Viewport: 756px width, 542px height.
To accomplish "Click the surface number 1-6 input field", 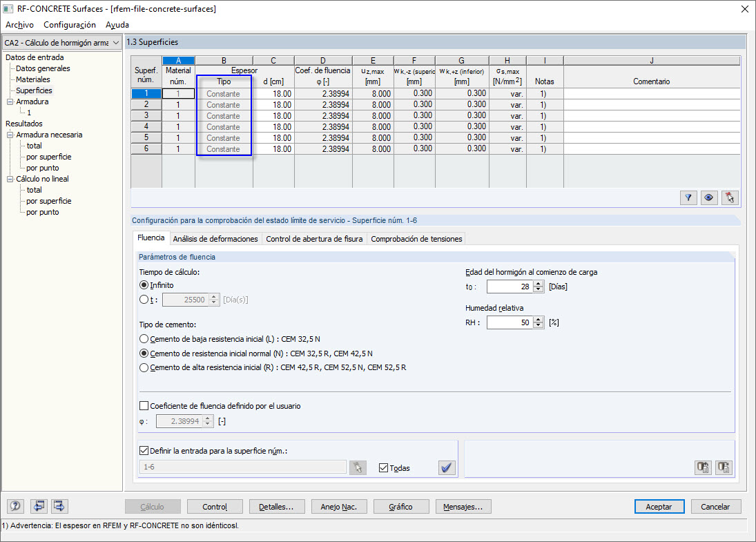I will pyautogui.click(x=243, y=467).
